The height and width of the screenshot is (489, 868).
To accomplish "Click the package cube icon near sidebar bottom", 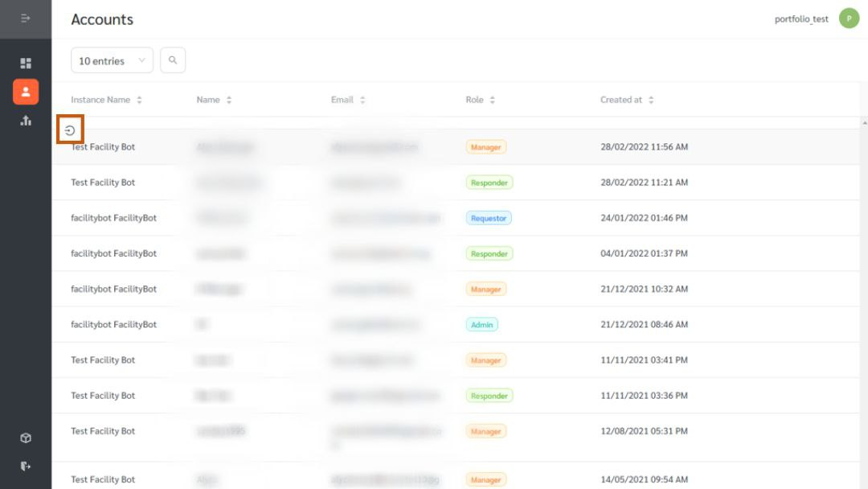I will tap(26, 438).
